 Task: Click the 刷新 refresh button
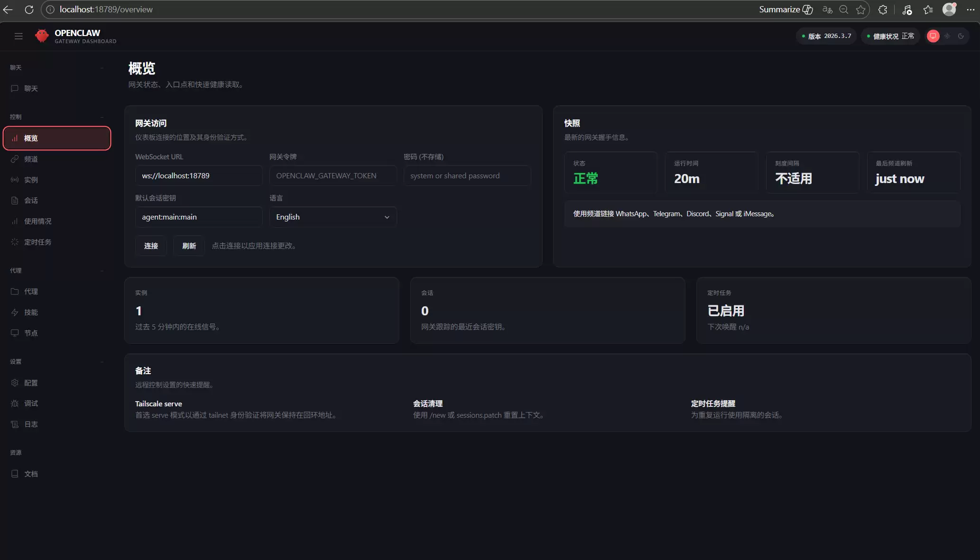tap(189, 246)
